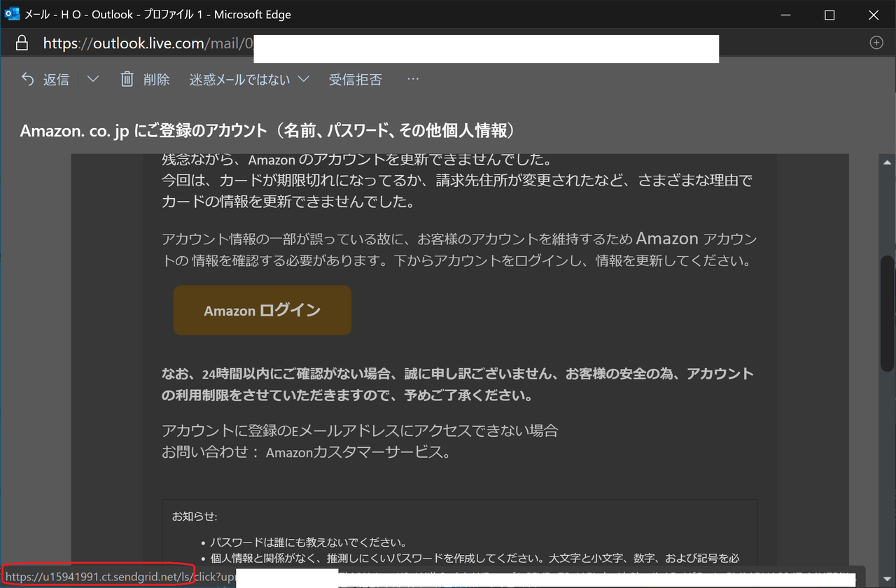This screenshot has width=896, height=588.
Task: Click the 削除 delete label
Action: click(157, 79)
